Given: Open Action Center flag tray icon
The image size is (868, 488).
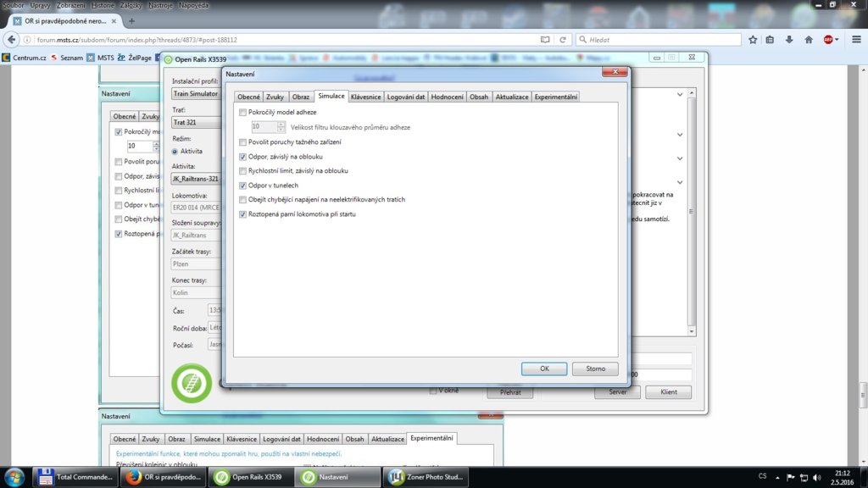Looking at the screenshot, I should coord(791,478).
